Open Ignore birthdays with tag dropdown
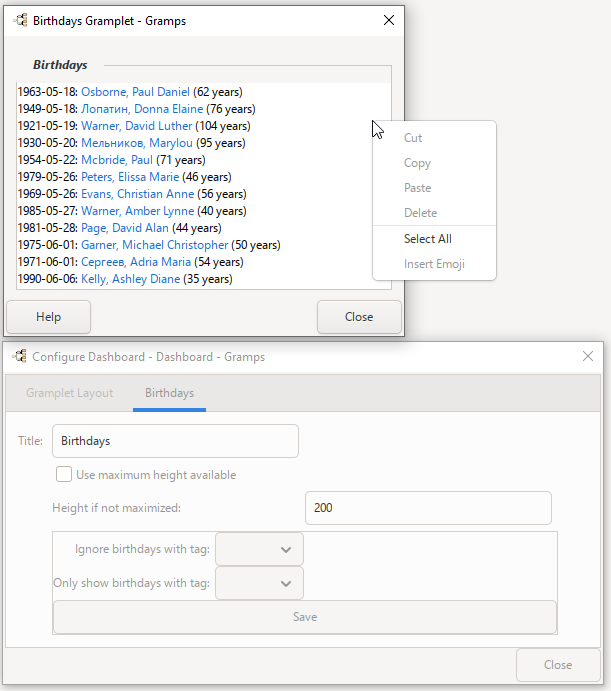611x691 pixels. (x=259, y=549)
